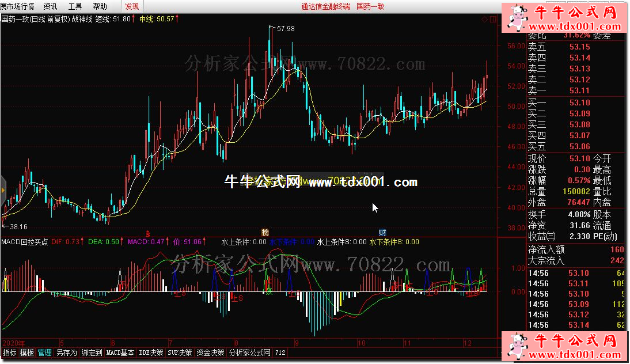Viewport: 630px width, 364px height.
Task: Open the 分析家公式网 tab
Action: coord(250,352)
